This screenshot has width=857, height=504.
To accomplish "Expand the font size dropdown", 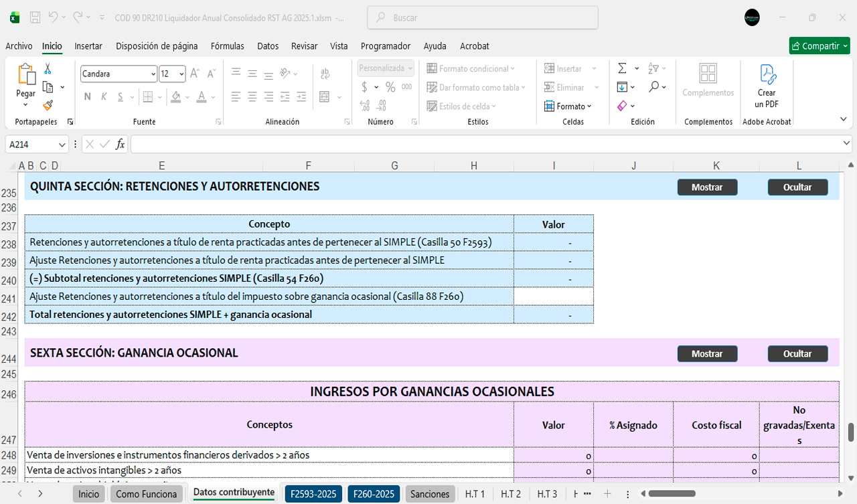I will (181, 74).
